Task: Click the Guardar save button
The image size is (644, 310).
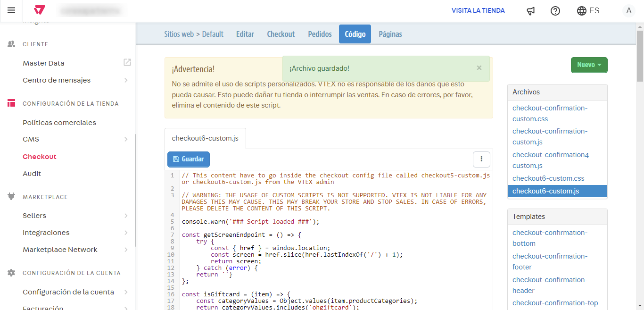Action: click(189, 159)
